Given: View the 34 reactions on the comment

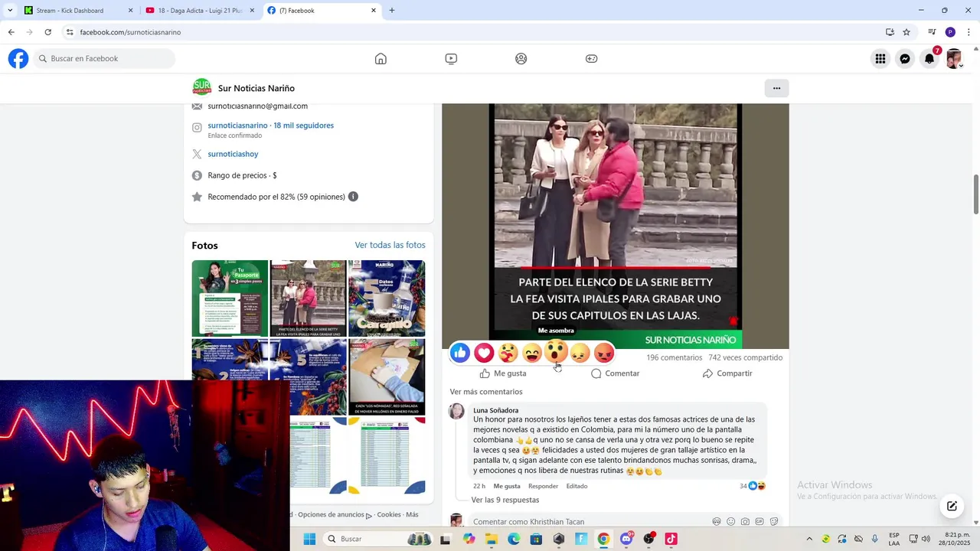Looking at the screenshot, I should 753,486.
